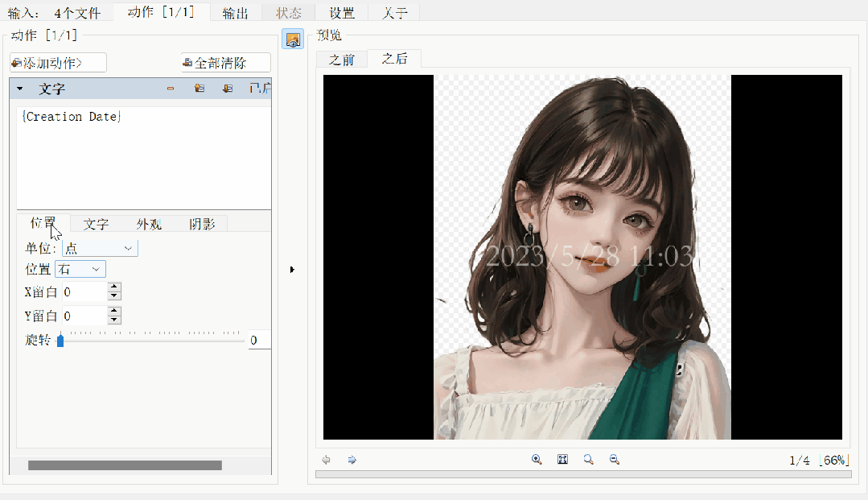Open the 单位 unit dropdown
The height and width of the screenshot is (500, 868).
(x=101, y=248)
